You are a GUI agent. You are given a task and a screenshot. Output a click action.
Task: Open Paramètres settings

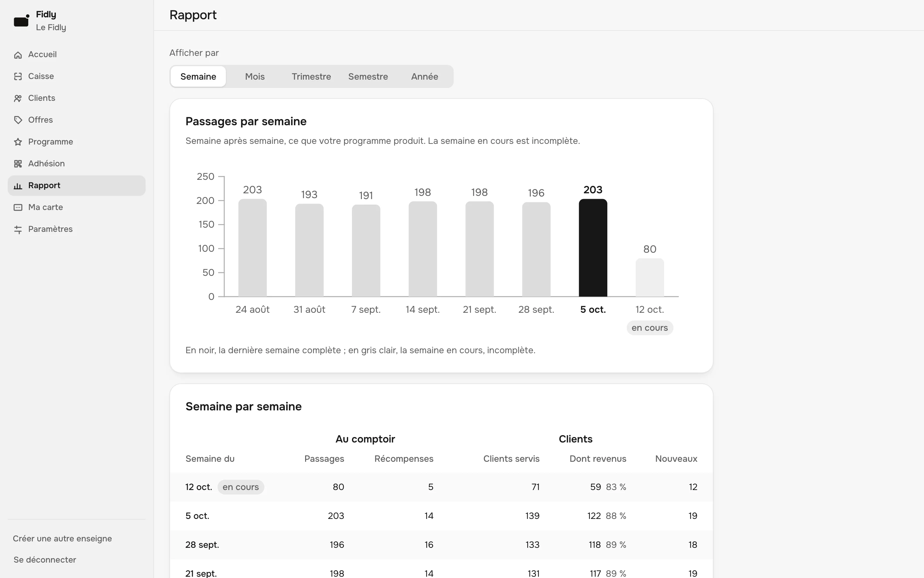tap(76, 229)
